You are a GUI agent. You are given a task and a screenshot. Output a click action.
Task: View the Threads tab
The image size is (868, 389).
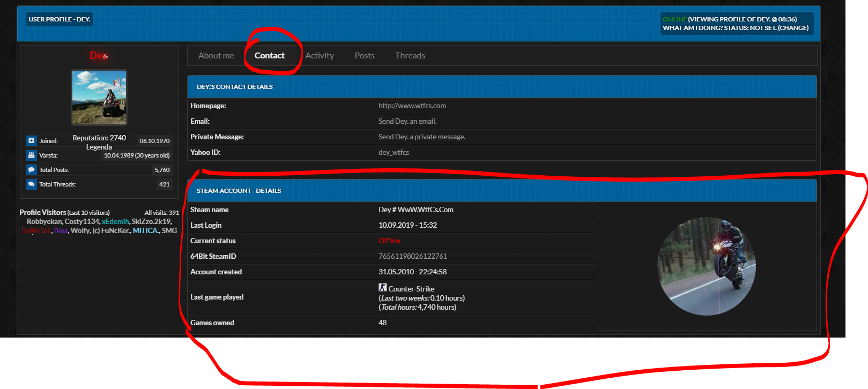410,56
